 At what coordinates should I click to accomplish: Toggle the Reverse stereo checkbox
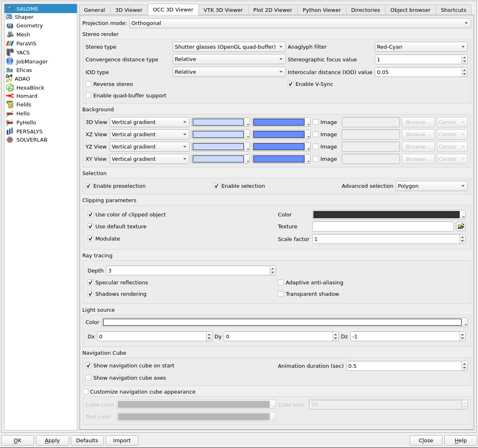point(88,84)
